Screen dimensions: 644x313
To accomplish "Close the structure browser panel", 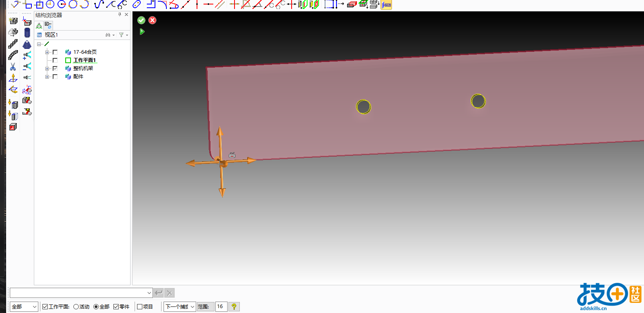I will pos(126,15).
